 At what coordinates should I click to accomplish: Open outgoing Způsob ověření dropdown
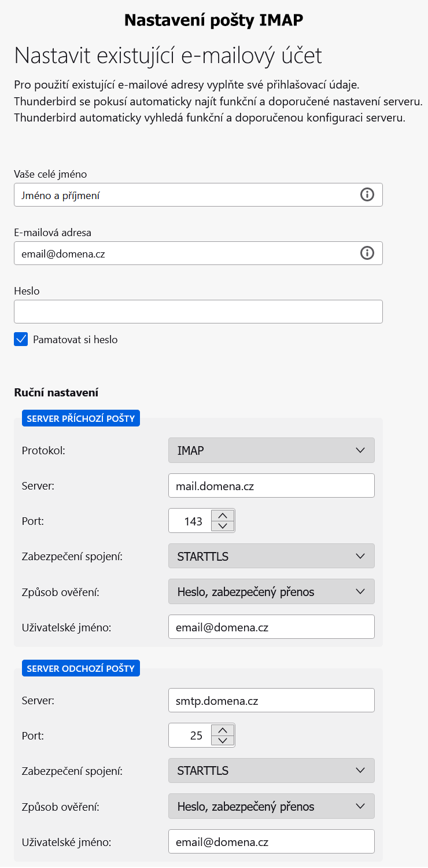tap(271, 806)
